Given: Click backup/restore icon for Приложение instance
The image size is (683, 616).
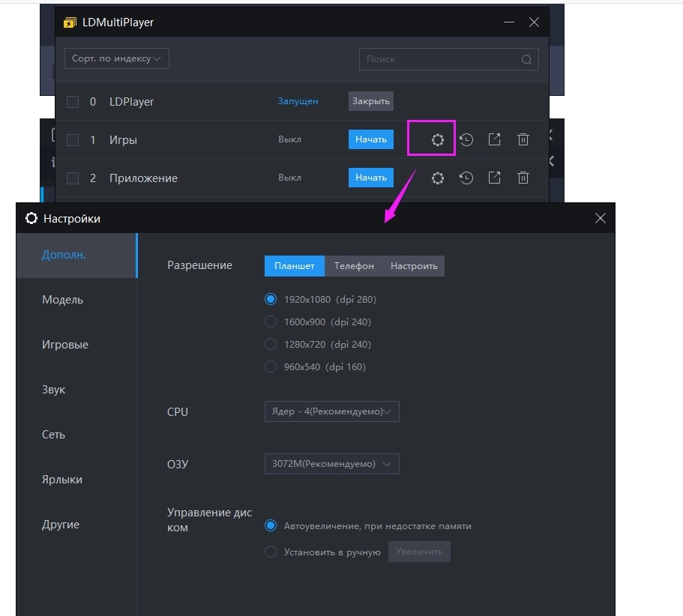Looking at the screenshot, I should tap(466, 178).
